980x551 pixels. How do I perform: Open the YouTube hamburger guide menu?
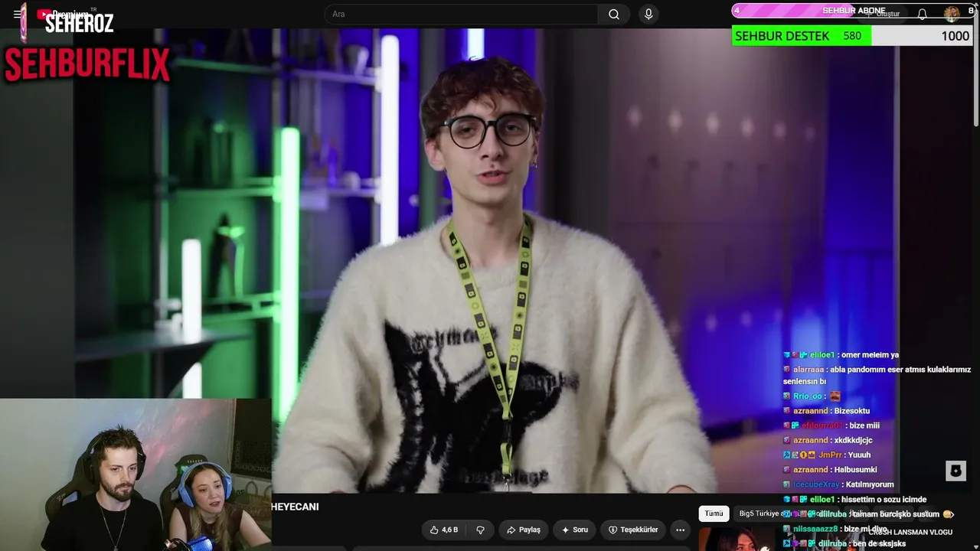click(x=17, y=15)
